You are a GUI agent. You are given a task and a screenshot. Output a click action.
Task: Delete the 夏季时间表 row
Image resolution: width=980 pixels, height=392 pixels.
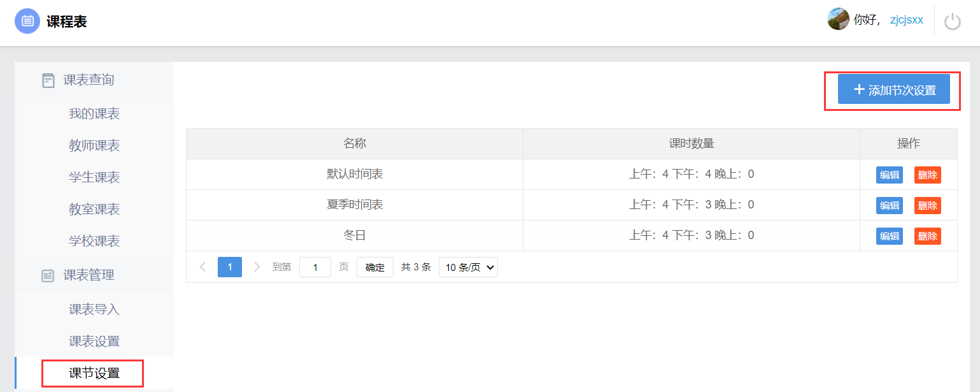tap(927, 205)
